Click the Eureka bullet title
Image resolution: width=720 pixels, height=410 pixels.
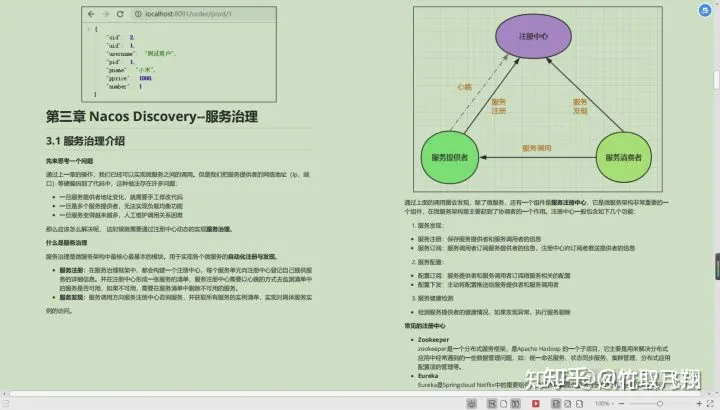428,376
